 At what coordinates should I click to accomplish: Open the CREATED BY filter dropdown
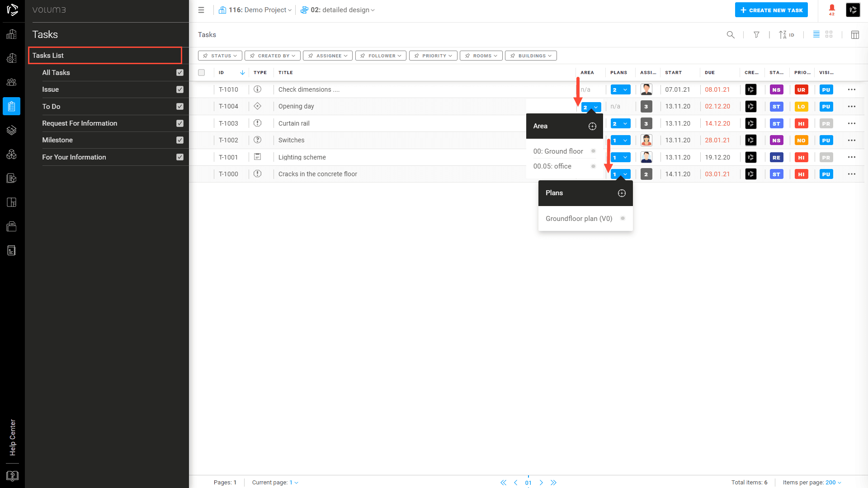tap(272, 56)
